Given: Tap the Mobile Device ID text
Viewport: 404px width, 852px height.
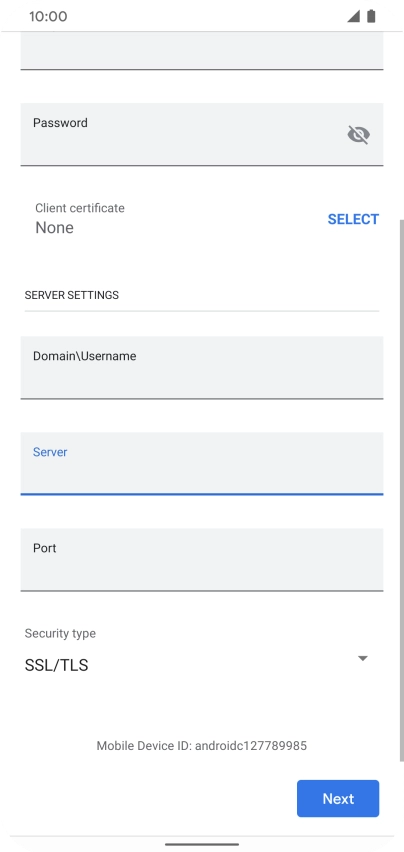Looking at the screenshot, I should tap(202, 746).
